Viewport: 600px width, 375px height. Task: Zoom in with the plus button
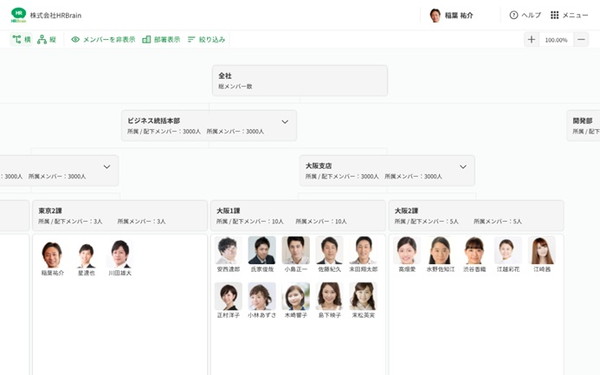[531, 39]
